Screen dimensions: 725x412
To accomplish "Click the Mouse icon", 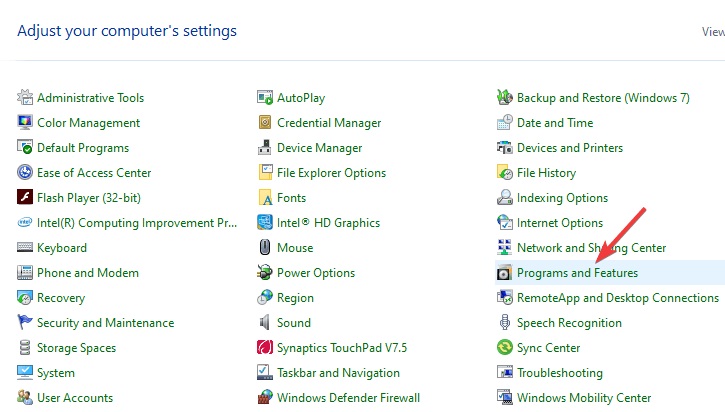I will click(x=265, y=247).
